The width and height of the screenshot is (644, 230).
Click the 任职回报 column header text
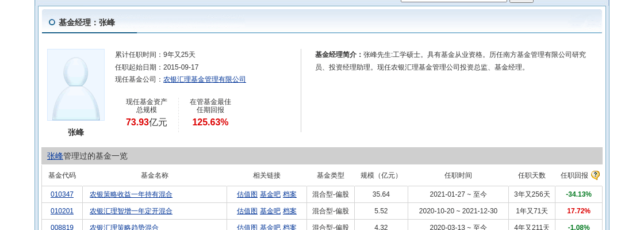pos(574,175)
